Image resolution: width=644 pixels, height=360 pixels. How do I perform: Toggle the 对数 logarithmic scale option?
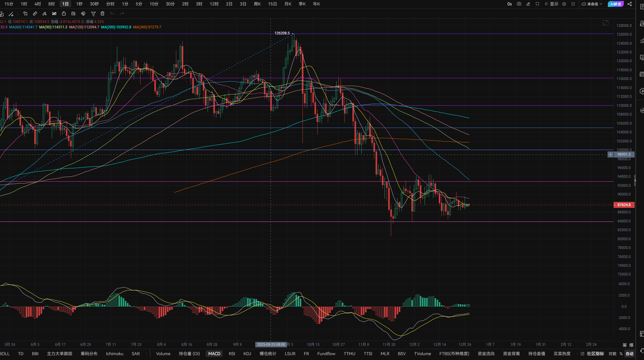point(612,354)
